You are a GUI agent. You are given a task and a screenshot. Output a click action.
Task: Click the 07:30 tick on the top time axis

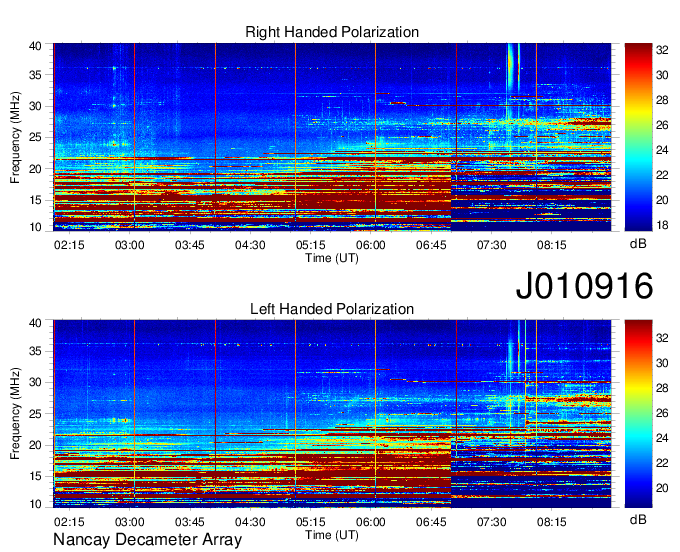491,245
